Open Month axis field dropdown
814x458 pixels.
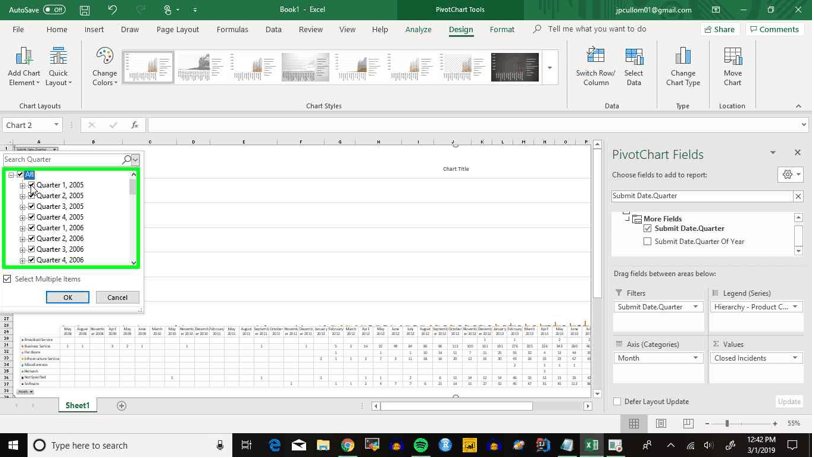tap(695, 358)
